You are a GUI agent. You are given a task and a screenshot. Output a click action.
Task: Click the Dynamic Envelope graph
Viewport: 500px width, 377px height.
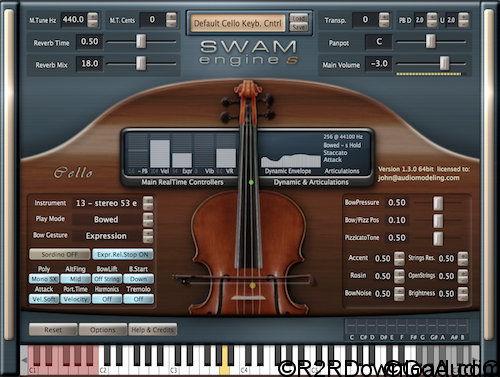tap(291, 161)
